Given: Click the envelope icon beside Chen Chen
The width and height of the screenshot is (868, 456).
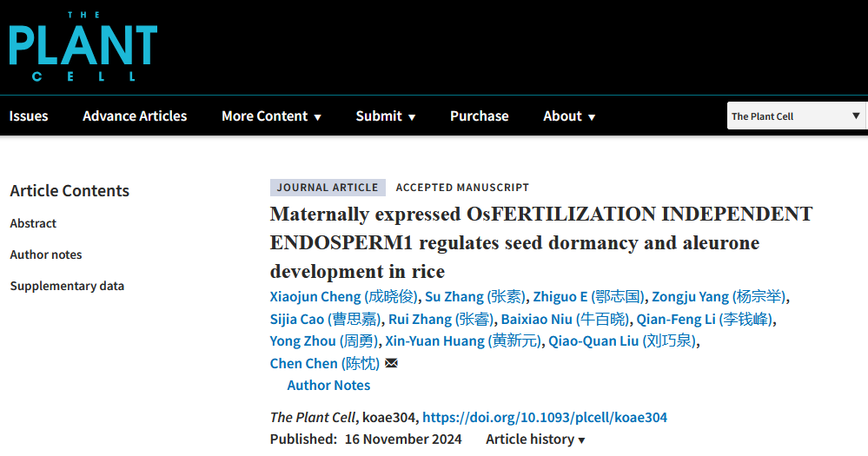Looking at the screenshot, I should (391, 363).
